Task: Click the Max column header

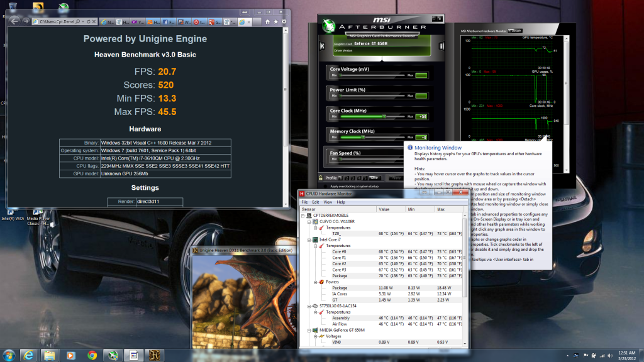Action: click(448, 209)
